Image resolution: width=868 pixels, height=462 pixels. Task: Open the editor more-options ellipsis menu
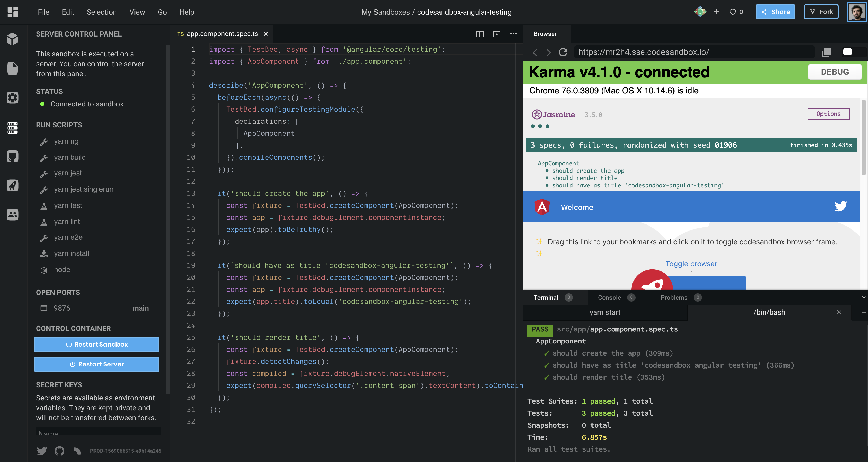pos(513,34)
